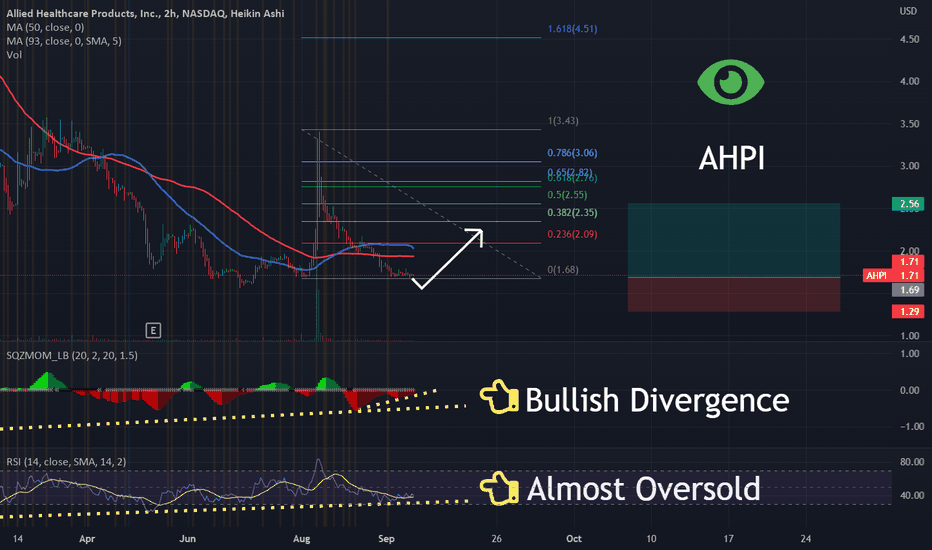Select the green profit zone of the long position
This screenshot has height=550, width=932.
click(x=734, y=240)
